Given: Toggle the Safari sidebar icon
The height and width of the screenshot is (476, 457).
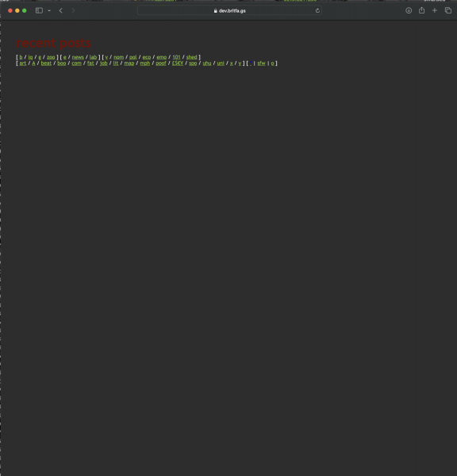Looking at the screenshot, I should pyautogui.click(x=39, y=10).
